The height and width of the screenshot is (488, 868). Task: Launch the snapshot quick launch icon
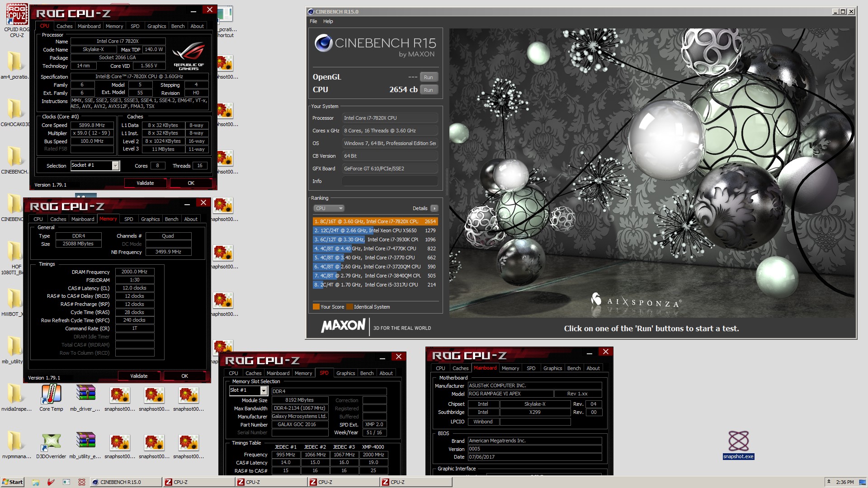tap(82, 482)
